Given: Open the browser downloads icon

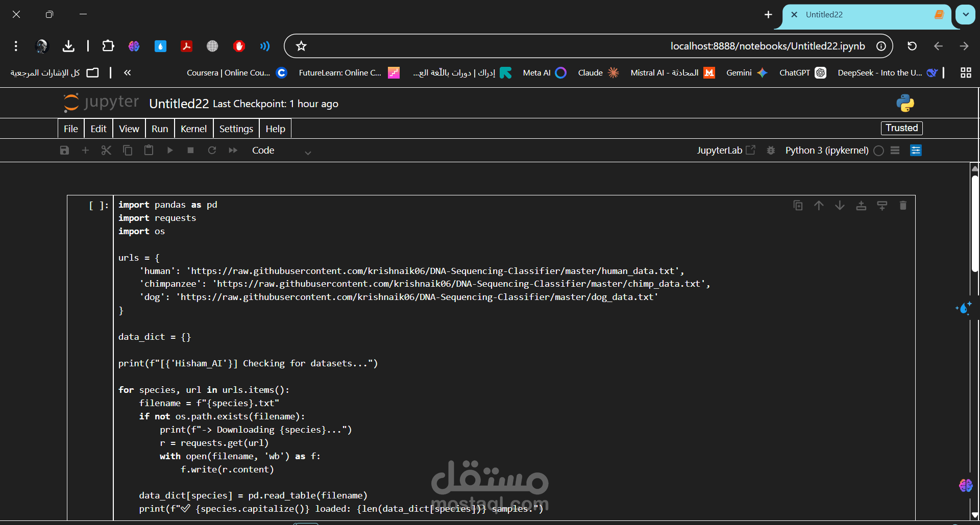Looking at the screenshot, I should point(68,46).
